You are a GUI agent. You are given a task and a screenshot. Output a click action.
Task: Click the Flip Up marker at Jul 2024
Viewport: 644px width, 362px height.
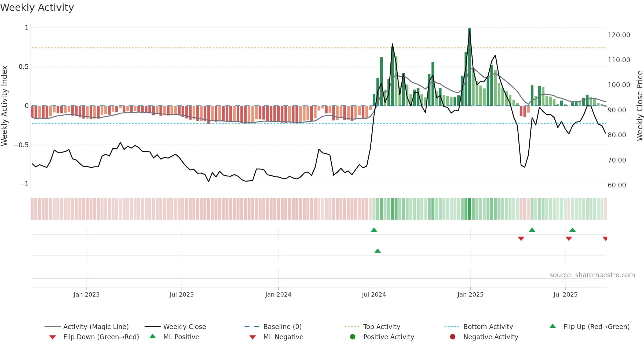pos(374,230)
